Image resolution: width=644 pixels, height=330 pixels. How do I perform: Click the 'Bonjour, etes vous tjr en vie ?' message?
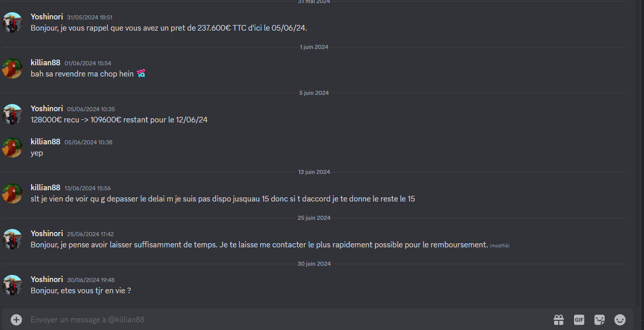coord(81,291)
